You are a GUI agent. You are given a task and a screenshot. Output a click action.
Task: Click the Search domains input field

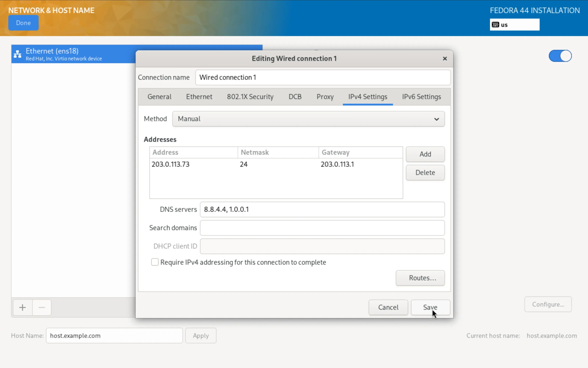[x=322, y=228]
